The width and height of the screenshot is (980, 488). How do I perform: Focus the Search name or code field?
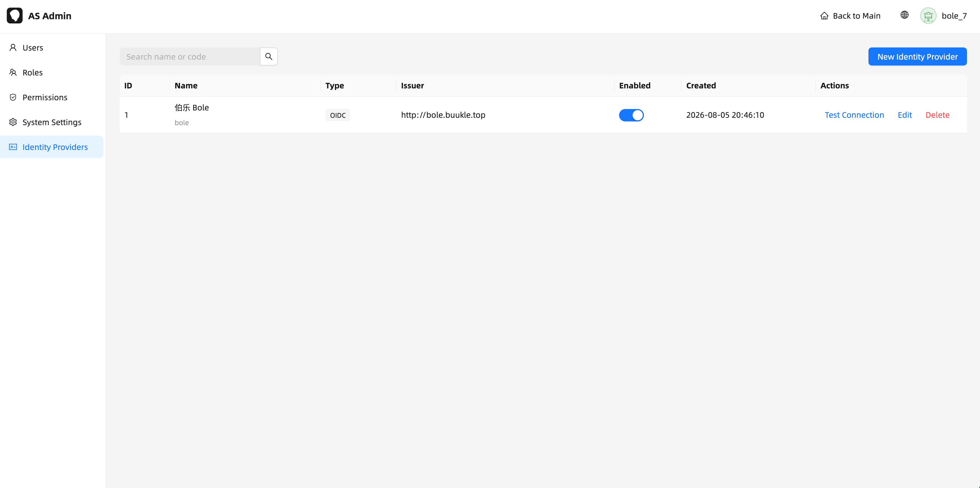point(190,57)
